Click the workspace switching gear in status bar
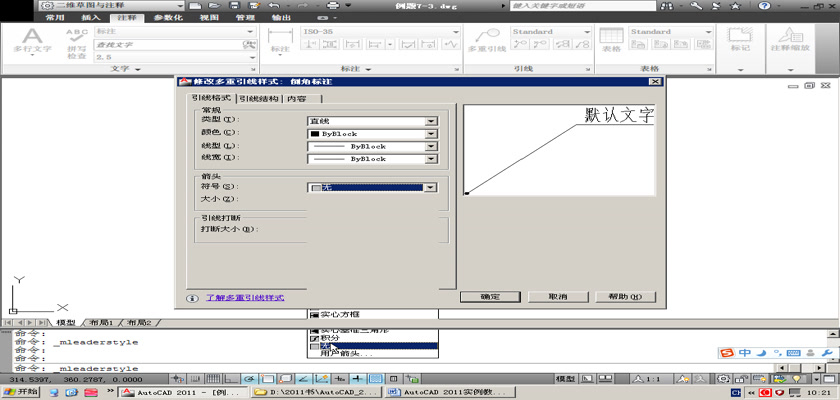840x400 pixels. (x=724, y=379)
